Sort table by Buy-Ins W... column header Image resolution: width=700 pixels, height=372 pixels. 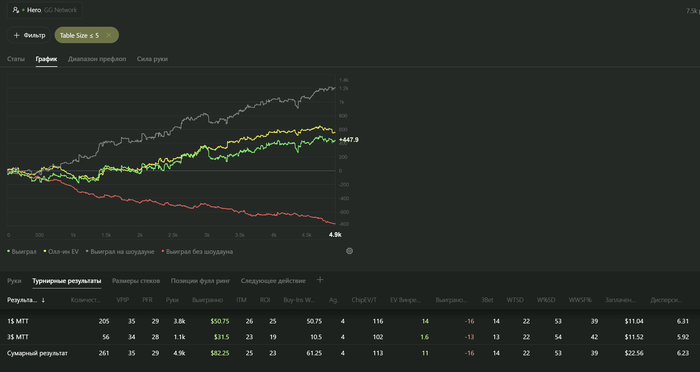pyautogui.click(x=299, y=300)
